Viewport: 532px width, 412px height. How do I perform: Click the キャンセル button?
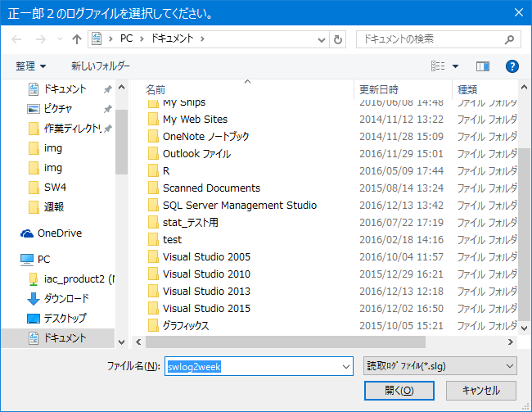coord(481,391)
